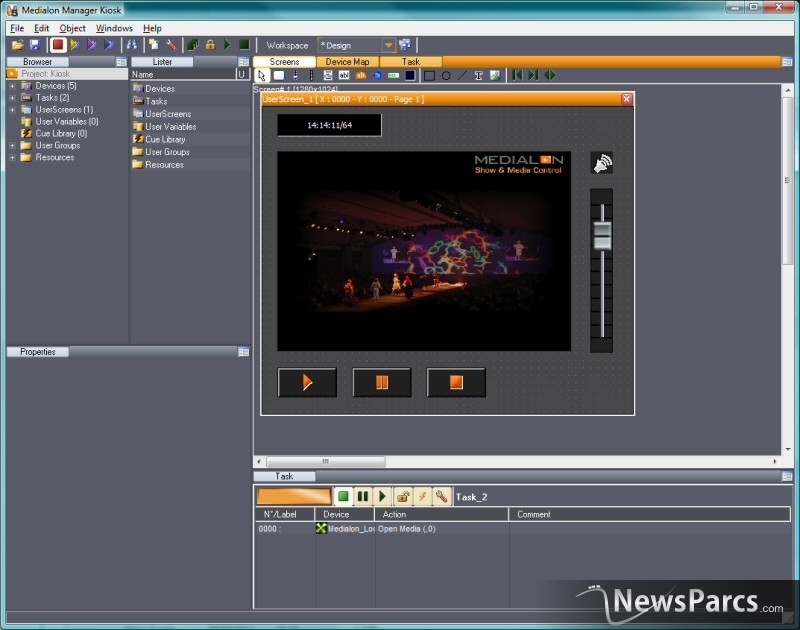Open the Properties panel options menu icon
The image size is (800, 630).
[244, 352]
